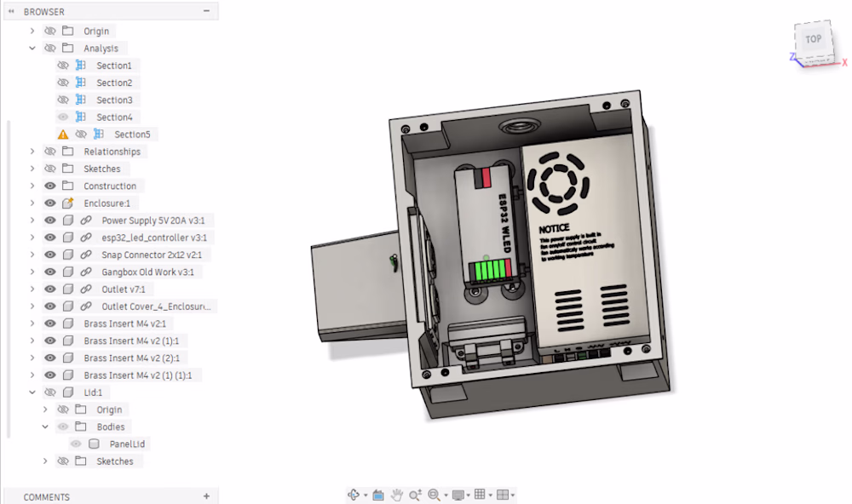
Task: Select the PanelLid body entry
Action: coord(127,444)
